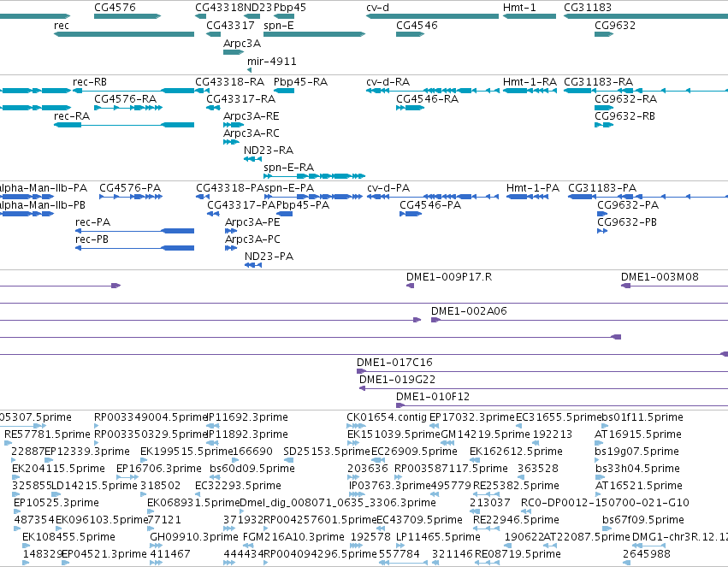This screenshot has width=728, height=567.
Task: Select the EC32293.5prime EST label
Action: [x=238, y=486]
